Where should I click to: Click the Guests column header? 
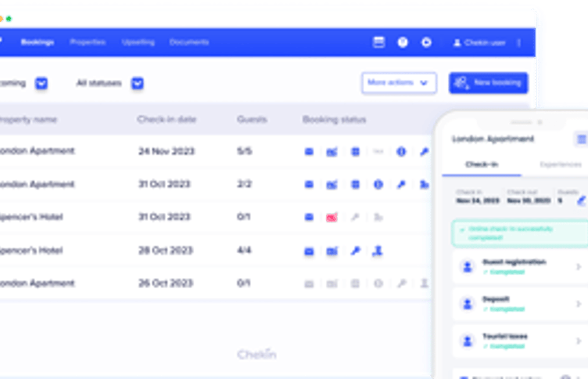252,119
